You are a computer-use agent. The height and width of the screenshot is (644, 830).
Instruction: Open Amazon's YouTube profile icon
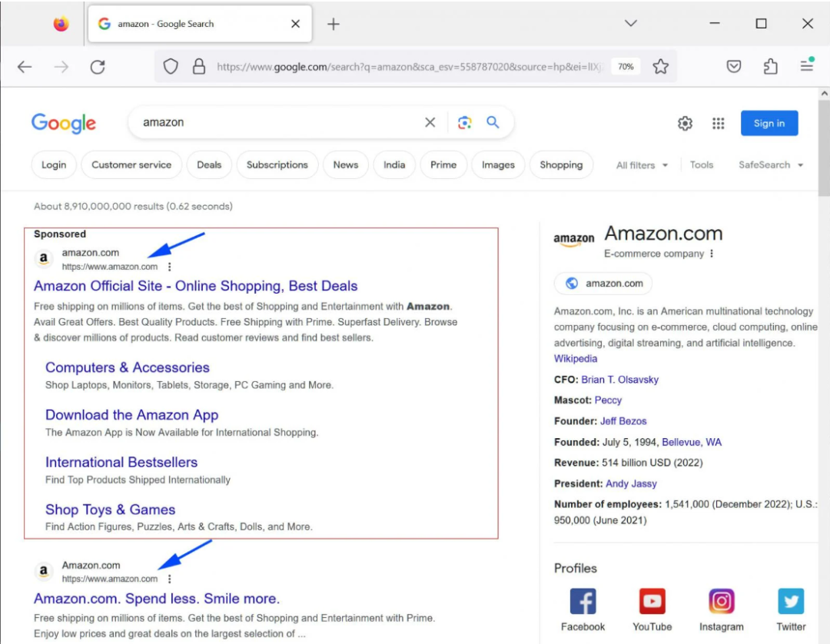[652, 601]
